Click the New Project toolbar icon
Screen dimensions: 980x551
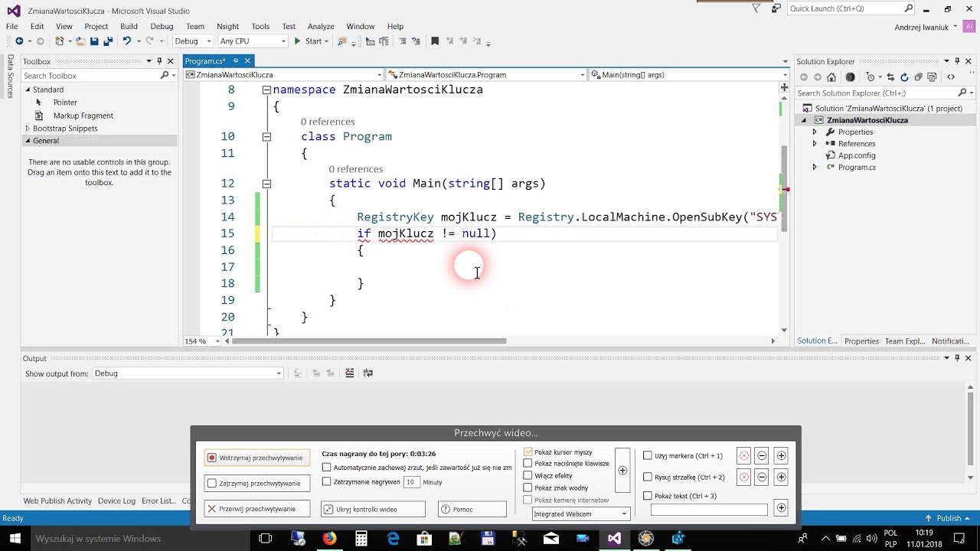tap(59, 41)
